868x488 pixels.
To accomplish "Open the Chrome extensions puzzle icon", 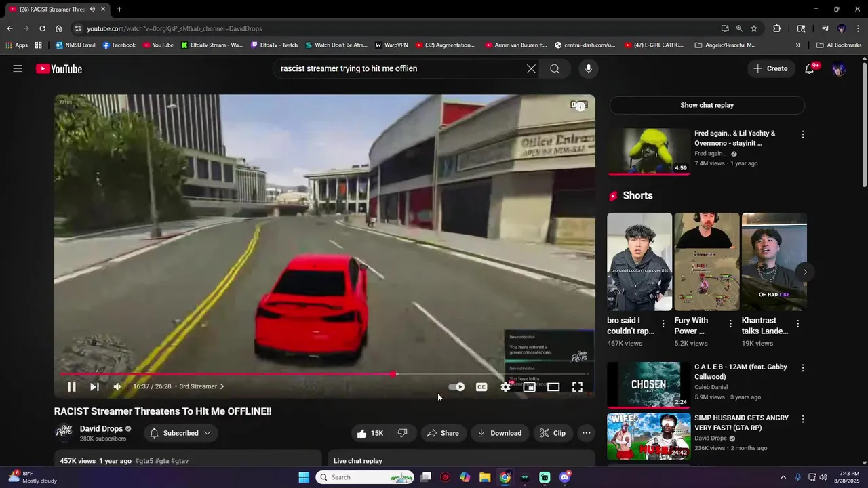I will coord(777,28).
